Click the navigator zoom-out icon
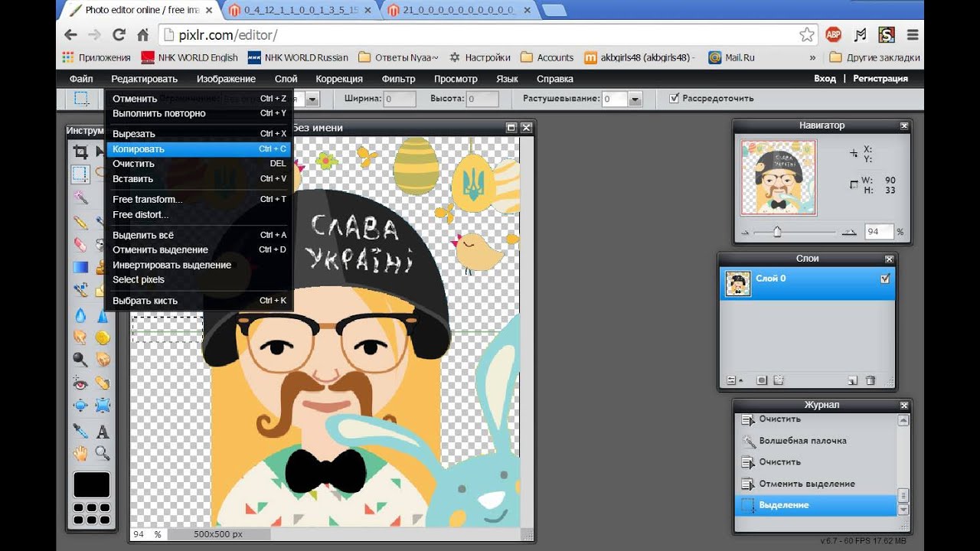 746,232
